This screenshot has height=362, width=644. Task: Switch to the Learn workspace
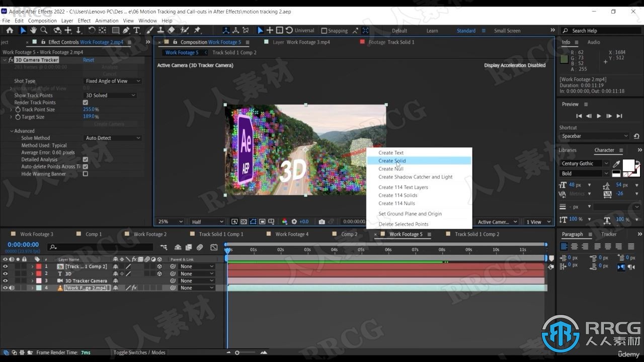click(x=432, y=31)
